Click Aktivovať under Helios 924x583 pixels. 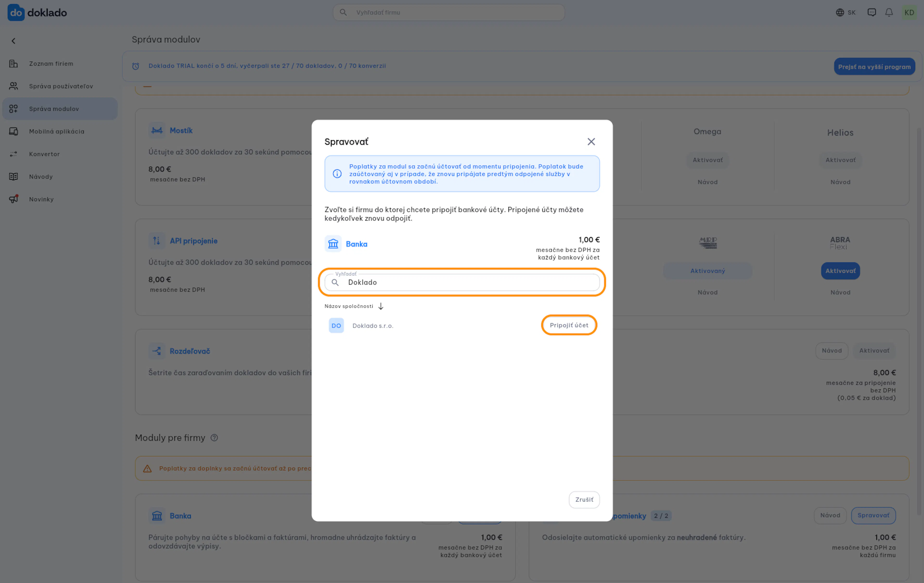point(840,160)
